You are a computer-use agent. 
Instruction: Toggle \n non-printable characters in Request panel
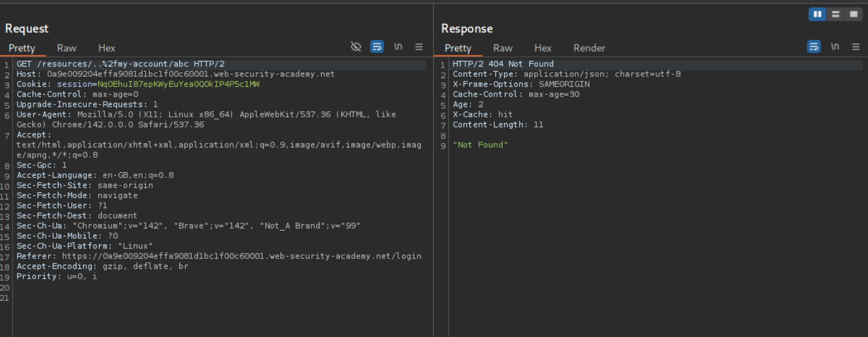(x=398, y=47)
